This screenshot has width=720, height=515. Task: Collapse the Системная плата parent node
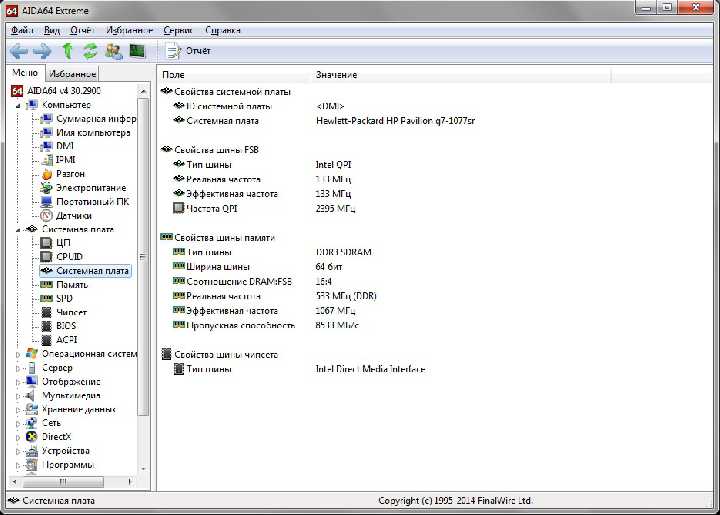point(18,230)
